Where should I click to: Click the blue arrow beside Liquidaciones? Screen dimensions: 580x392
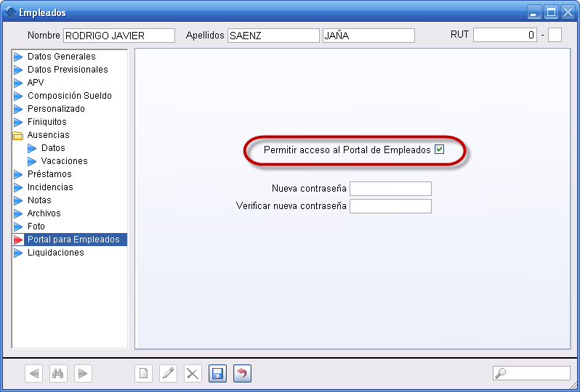[x=18, y=253]
